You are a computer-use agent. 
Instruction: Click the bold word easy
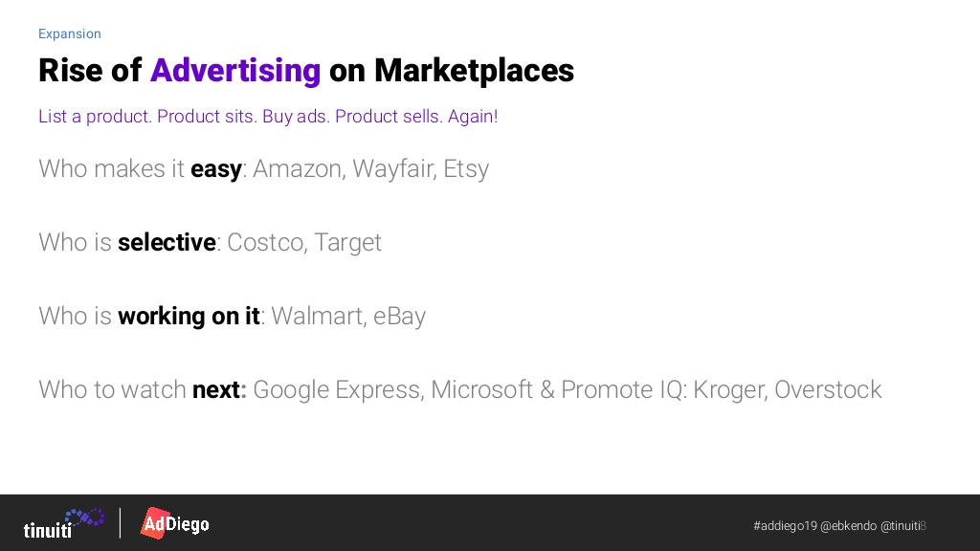point(216,168)
